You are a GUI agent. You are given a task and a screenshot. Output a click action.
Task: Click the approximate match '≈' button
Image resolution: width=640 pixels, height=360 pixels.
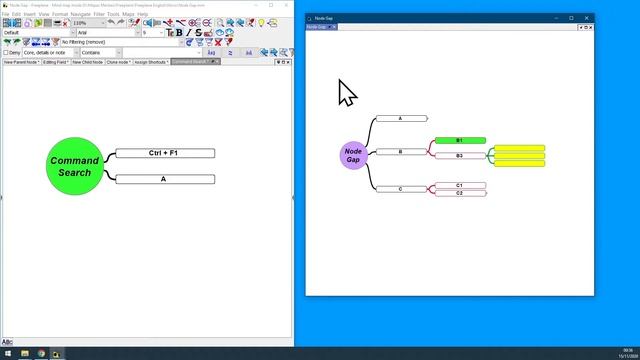pyautogui.click(x=230, y=53)
